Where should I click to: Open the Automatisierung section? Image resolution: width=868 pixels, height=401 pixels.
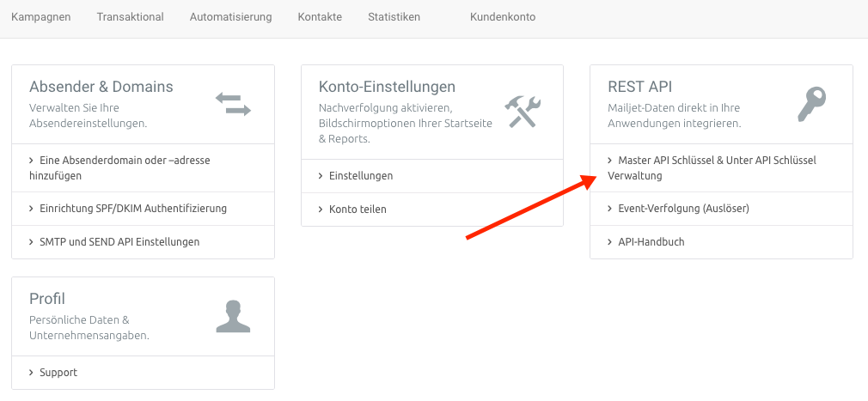tap(231, 17)
